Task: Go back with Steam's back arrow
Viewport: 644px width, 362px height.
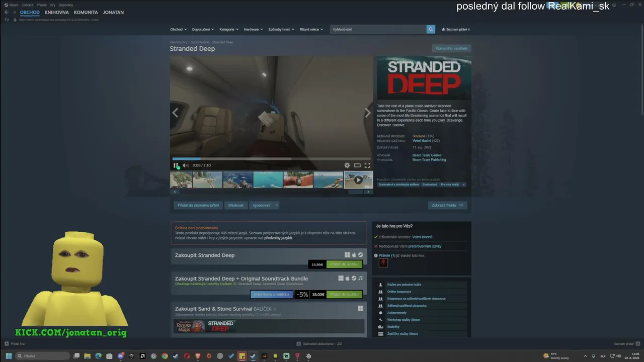Action: click(x=7, y=12)
